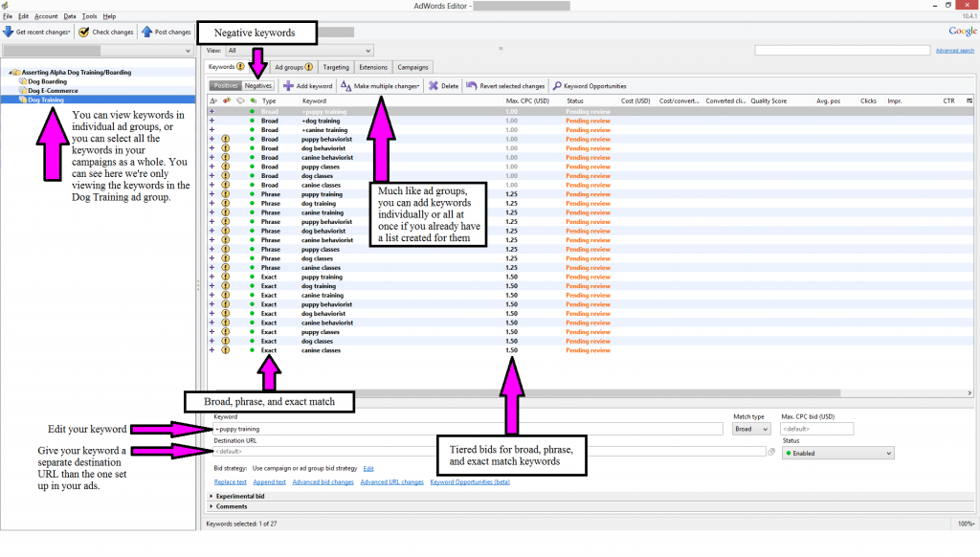Click the green status dot column header icon

coord(253,100)
